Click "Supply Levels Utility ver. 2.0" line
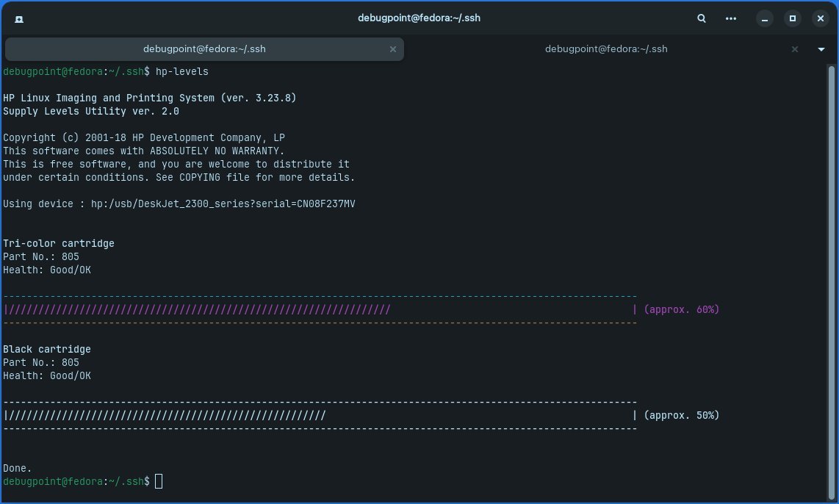This screenshot has width=839, height=504. pos(91,111)
